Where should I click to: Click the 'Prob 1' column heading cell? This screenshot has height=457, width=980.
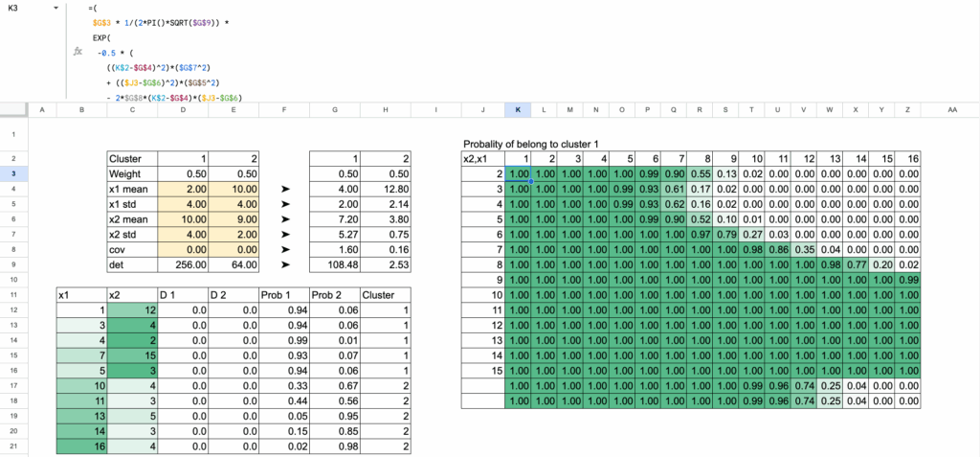pyautogui.click(x=286, y=295)
